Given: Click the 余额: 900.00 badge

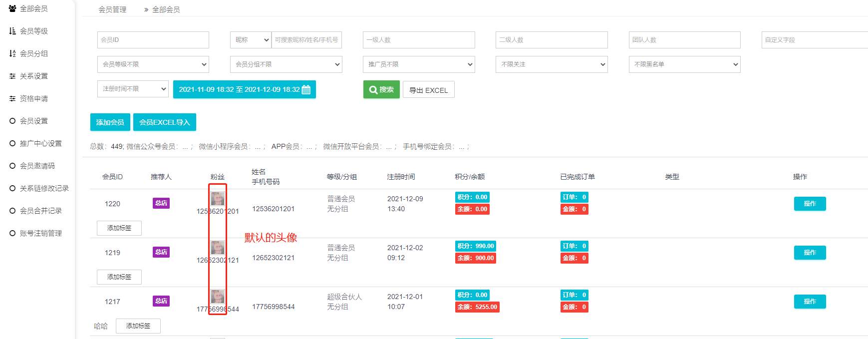Looking at the screenshot, I should tap(476, 258).
